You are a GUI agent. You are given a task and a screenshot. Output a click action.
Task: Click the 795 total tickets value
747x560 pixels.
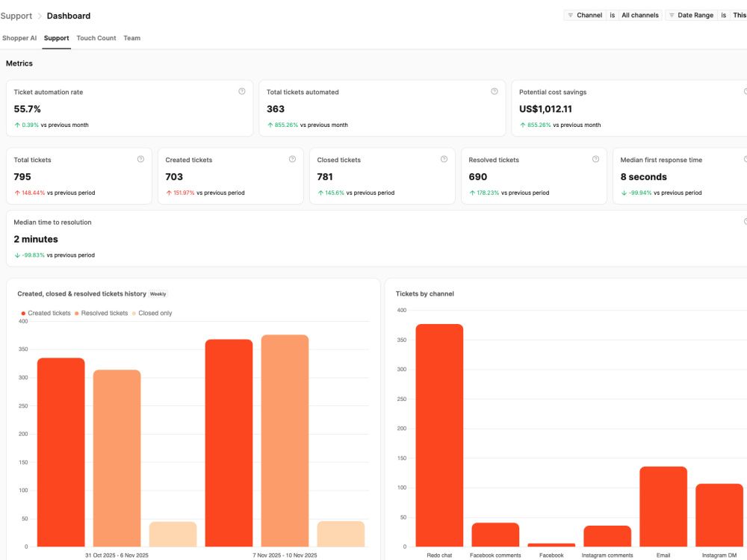22,177
